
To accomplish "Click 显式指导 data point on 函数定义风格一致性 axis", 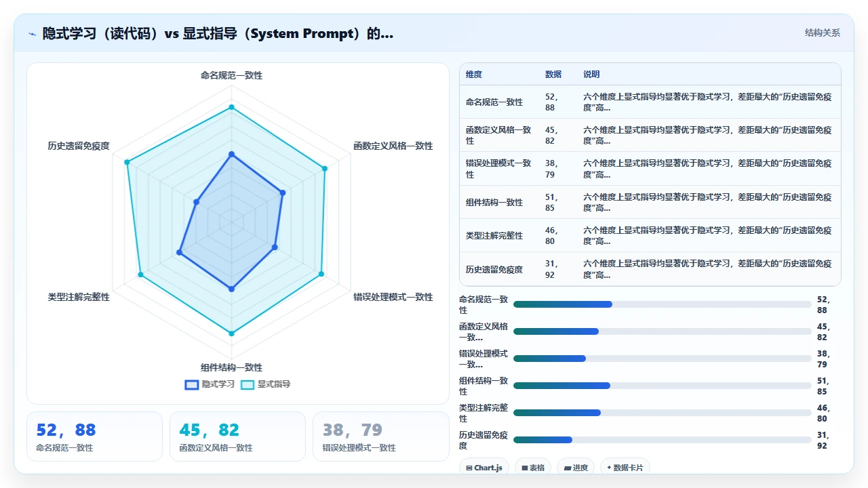I will (x=325, y=168).
